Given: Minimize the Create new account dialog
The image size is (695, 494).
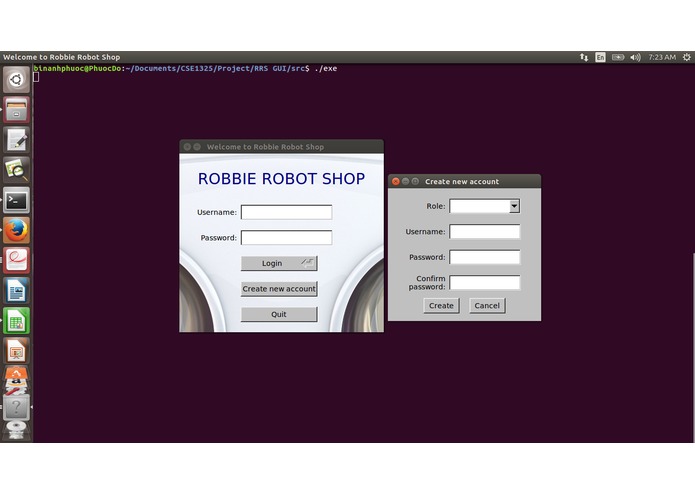Looking at the screenshot, I should click(406, 181).
